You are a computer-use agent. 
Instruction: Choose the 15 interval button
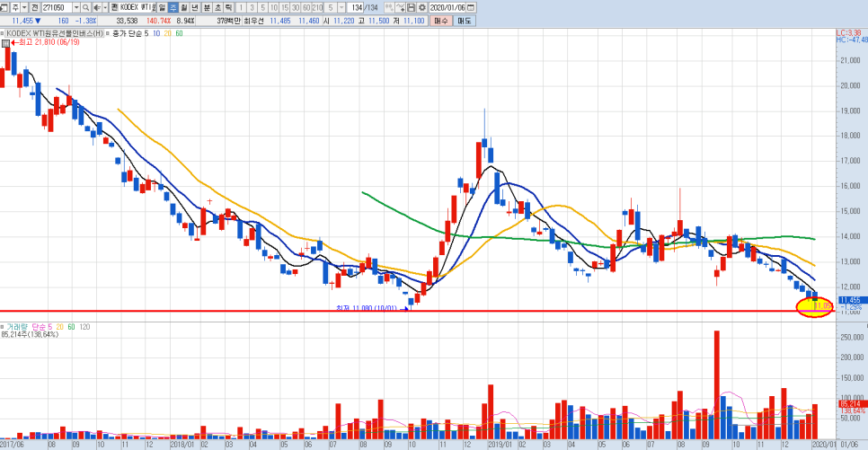[285, 8]
